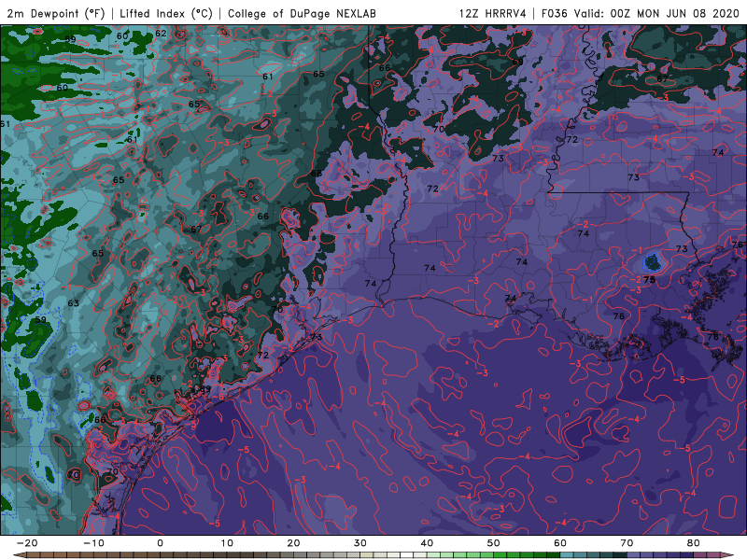Image resolution: width=747 pixels, height=560 pixels.
Task: Click the '2m Dewpoint (°F)' title text
Action: coord(55,13)
